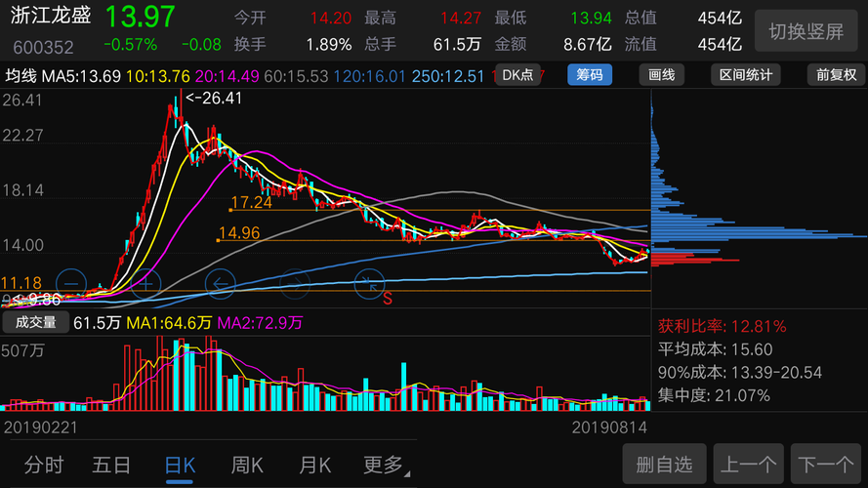Switch to the 五日 tab

(111, 465)
